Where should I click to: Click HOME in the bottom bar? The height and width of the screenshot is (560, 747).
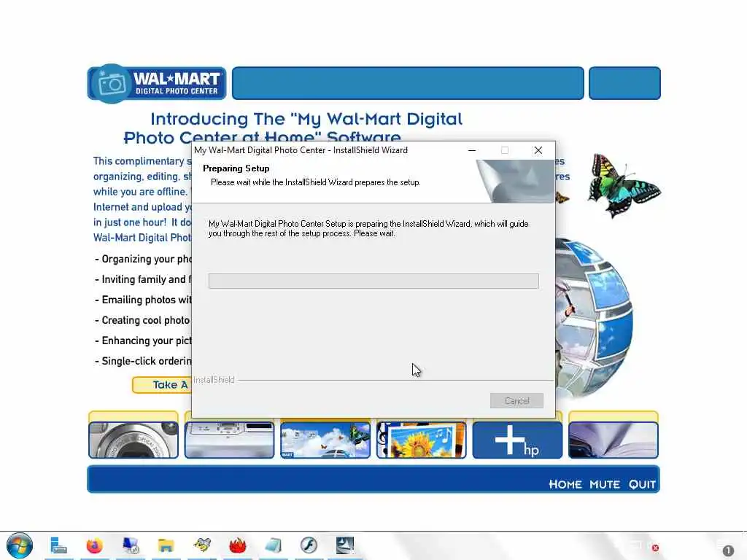point(565,484)
